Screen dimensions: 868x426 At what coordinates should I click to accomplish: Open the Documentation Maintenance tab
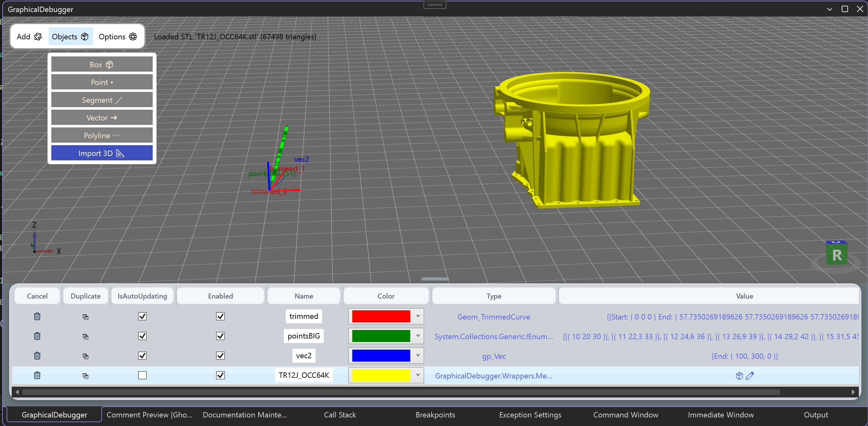pyautogui.click(x=245, y=415)
